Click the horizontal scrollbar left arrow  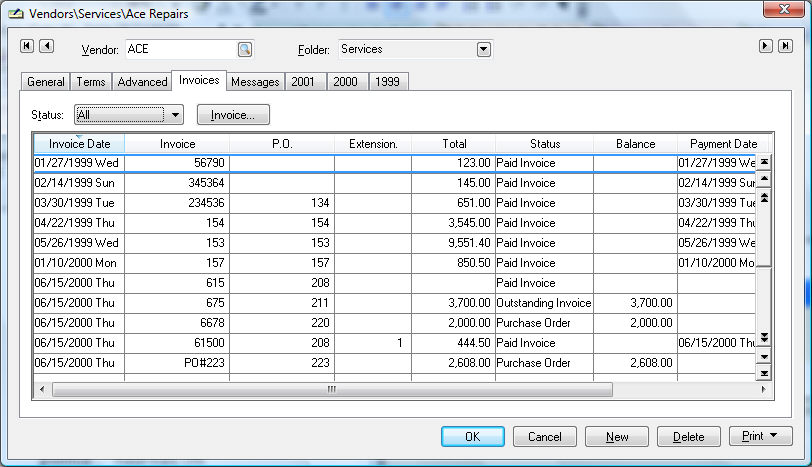pyautogui.click(x=42, y=389)
